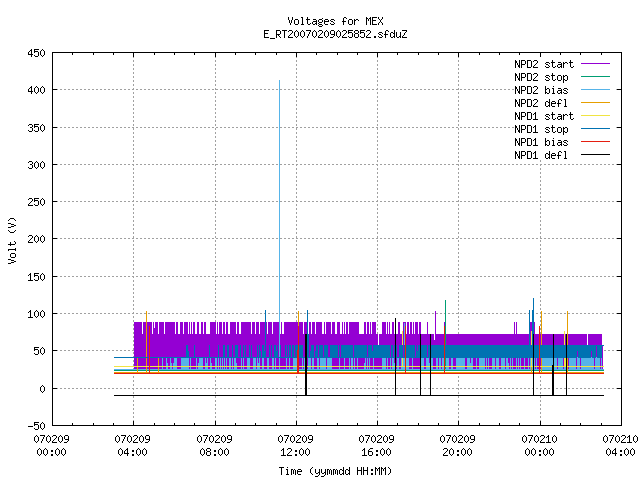
Task: Click the x-axis tick 070209 16:00
Action: tap(376, 446)
